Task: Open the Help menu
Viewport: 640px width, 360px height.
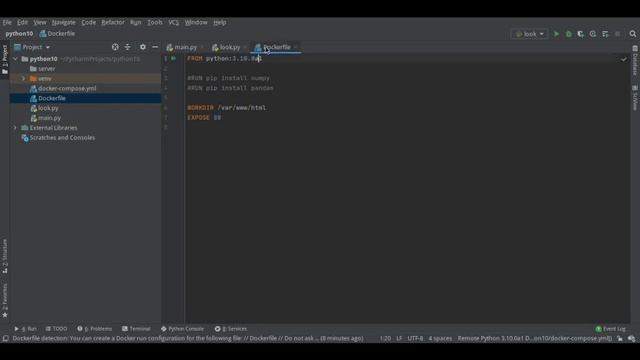Action: tap(220, 22)
